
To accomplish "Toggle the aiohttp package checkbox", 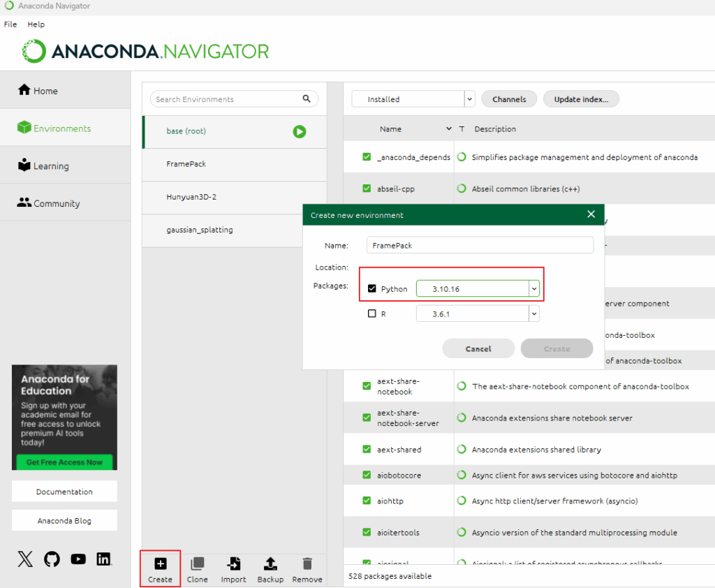I will (367, 501).
